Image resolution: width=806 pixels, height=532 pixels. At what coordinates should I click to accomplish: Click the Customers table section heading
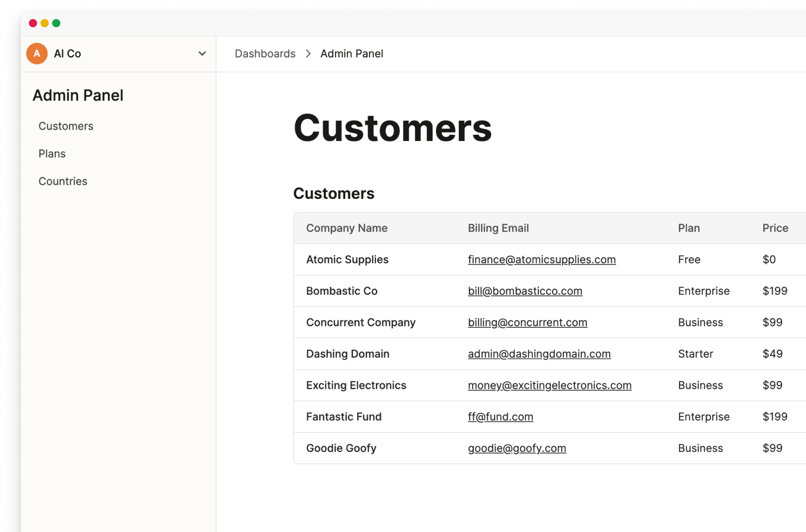[334, 194]
